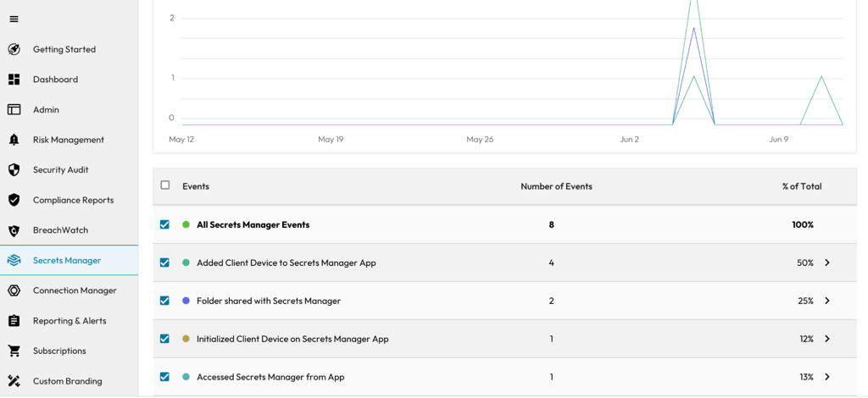
Task: Open the Admin section
Action: pos(46,109)
